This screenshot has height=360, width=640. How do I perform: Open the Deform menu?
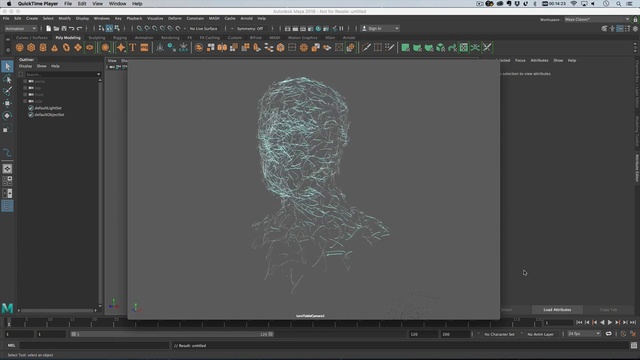coord(175,18)
